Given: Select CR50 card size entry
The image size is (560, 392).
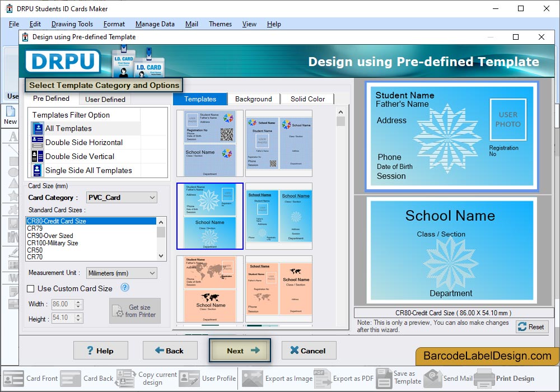Looking at the screenshot, I should [x=91, y=250].
